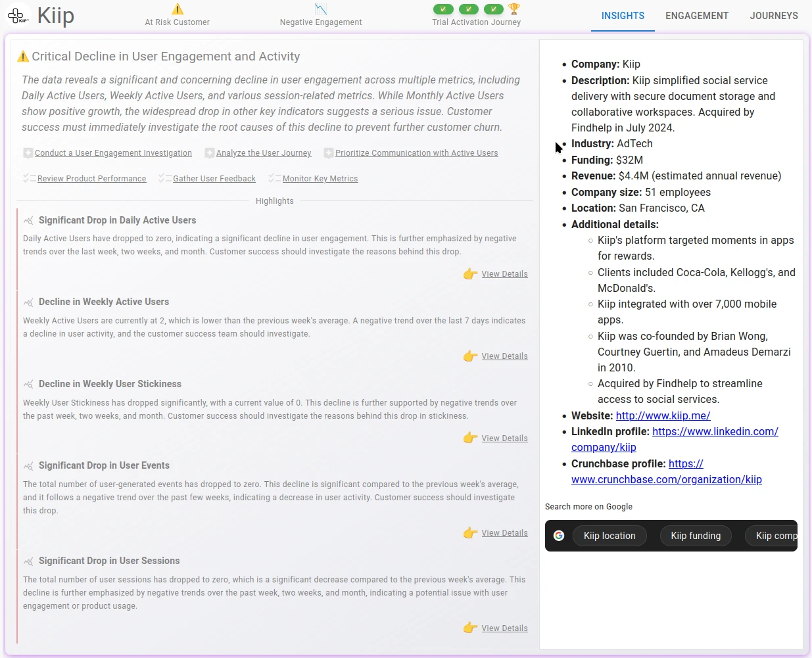Viewport: 812px width, 658px height.
Task: Click warning icon beside Critical Decline heading
Action: pyautogui.click(x=23, y=57)
